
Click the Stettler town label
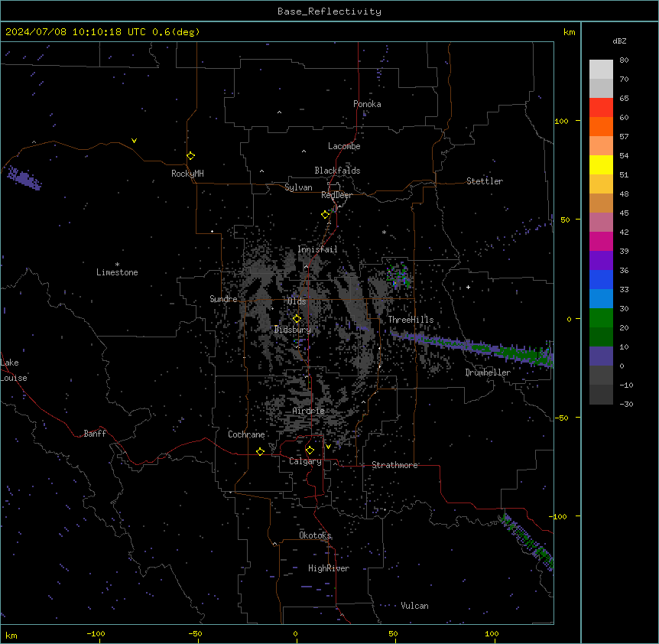[485, 181]
